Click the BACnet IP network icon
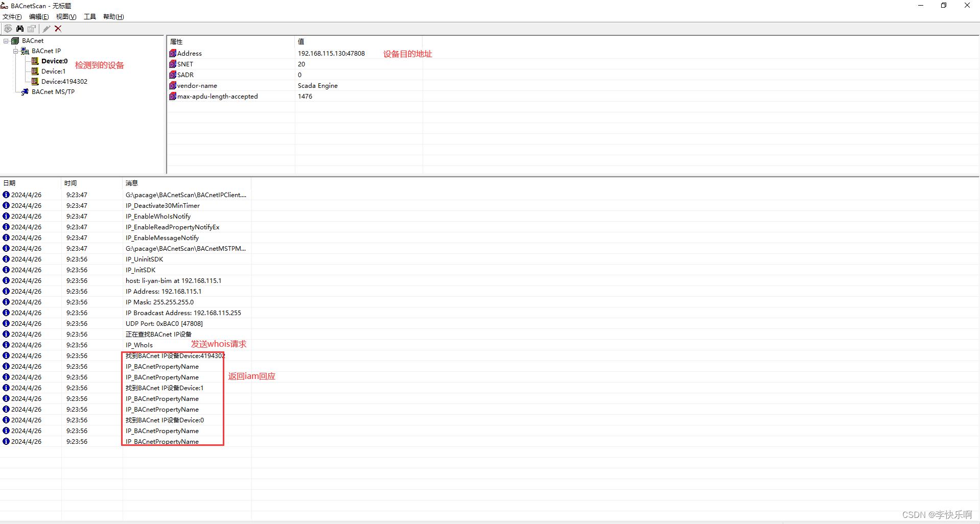 [x=25, y=51]
